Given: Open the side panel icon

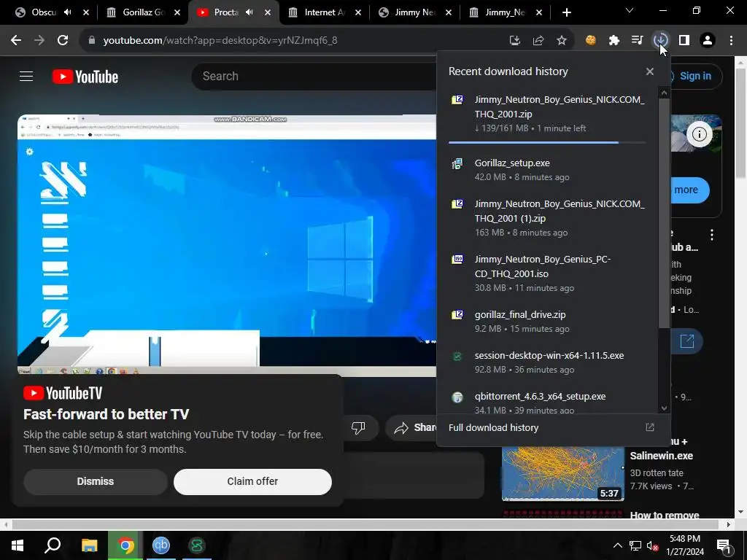Looking at the screenshot, I should (x=684, y=41).
